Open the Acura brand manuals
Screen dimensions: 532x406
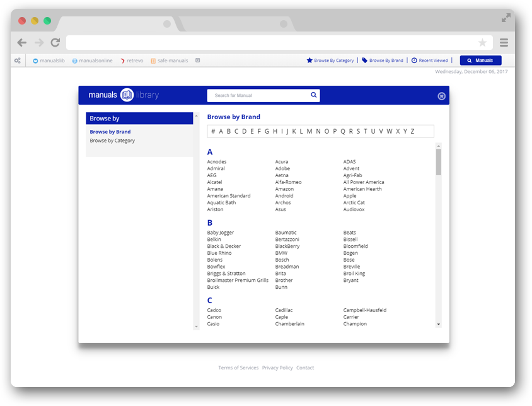coord(282,161)
